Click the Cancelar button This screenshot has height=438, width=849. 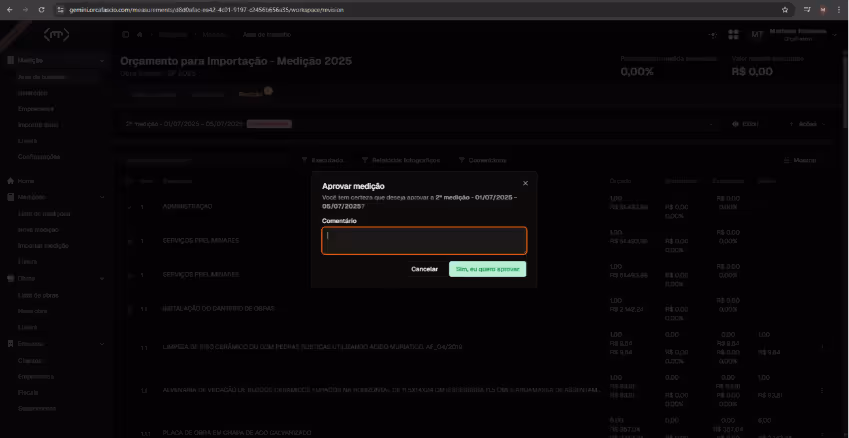pyautogui.click(x=424, y=269)
